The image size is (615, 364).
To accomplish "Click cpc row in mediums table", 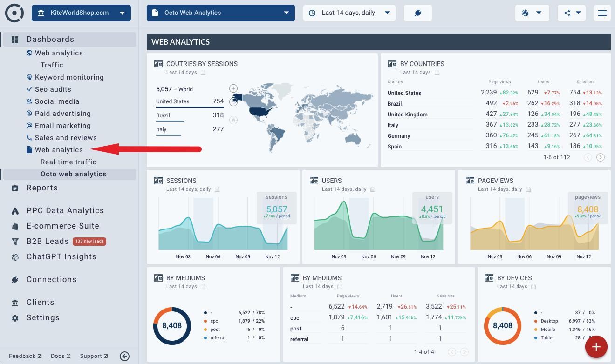I will pyautogui.click(x=378, y=317).
